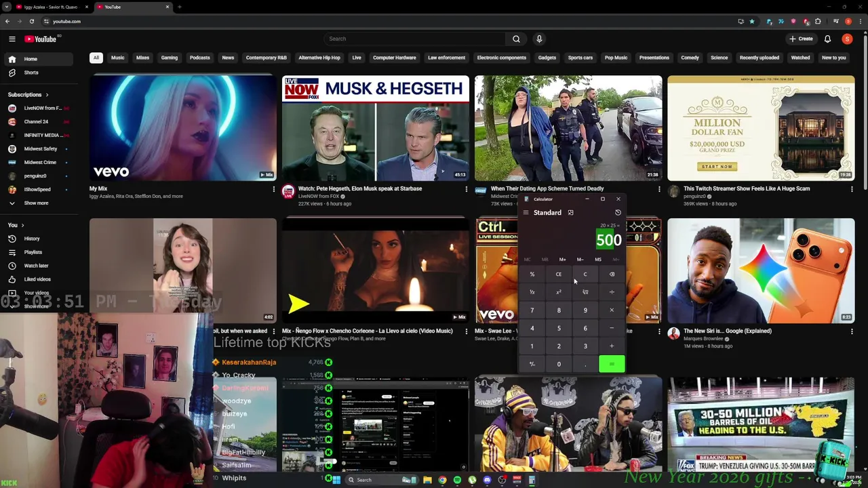Click Calculator MS memory store

pyautogui.click(x=598, y=260)
